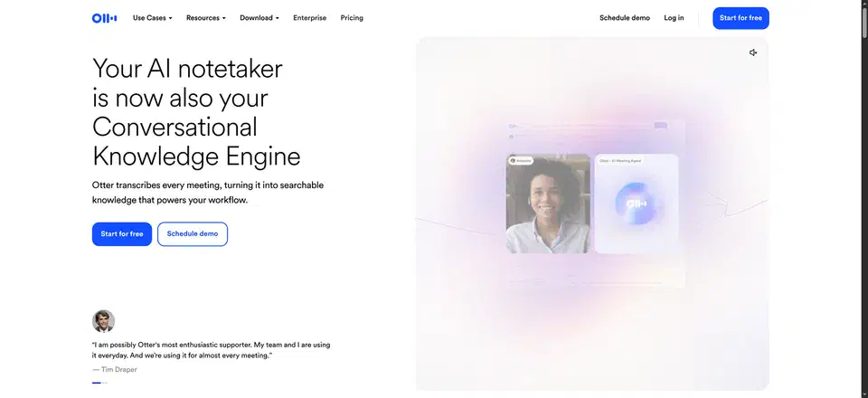
Task: Open the Enterprise page
Action: pyautogui.click(x=309, y=18)
